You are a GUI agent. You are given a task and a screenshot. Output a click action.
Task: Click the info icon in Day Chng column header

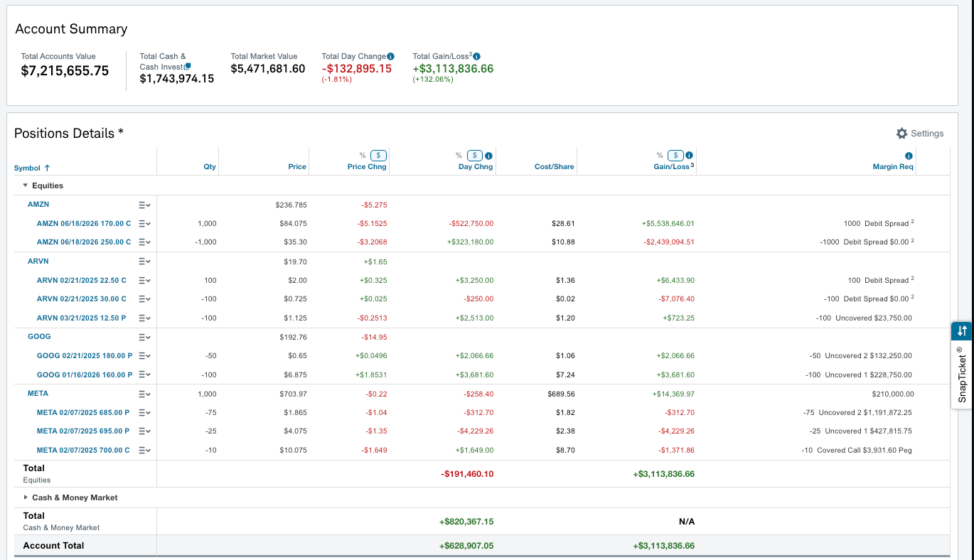click(489, 156)
